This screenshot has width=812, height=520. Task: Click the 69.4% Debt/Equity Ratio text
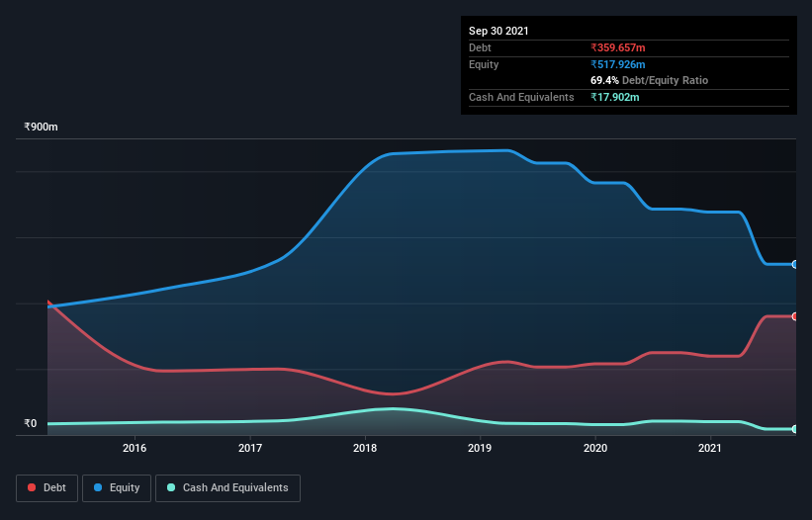point(650,80)
